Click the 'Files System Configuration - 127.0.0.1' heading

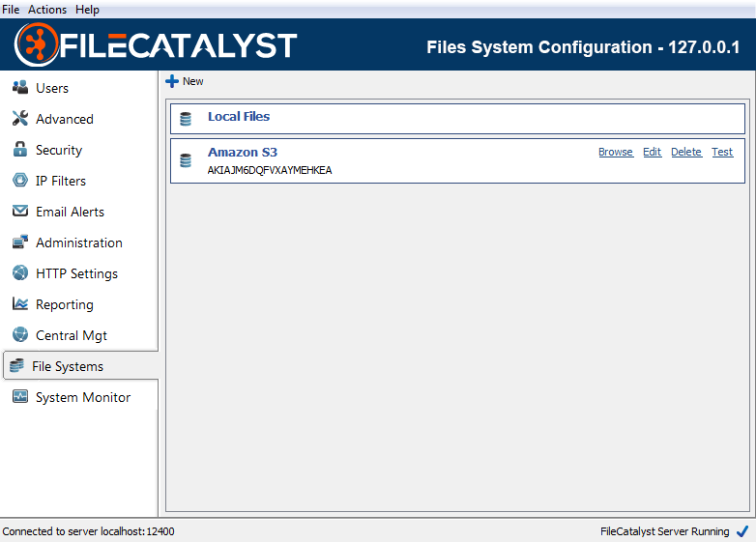pyautogui.click(x=583, y=47)
